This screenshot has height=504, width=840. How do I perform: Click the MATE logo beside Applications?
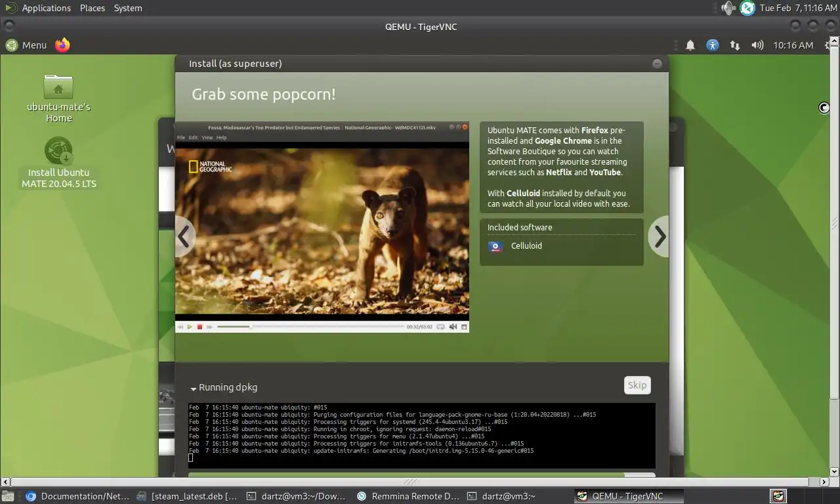click(10, 8)
